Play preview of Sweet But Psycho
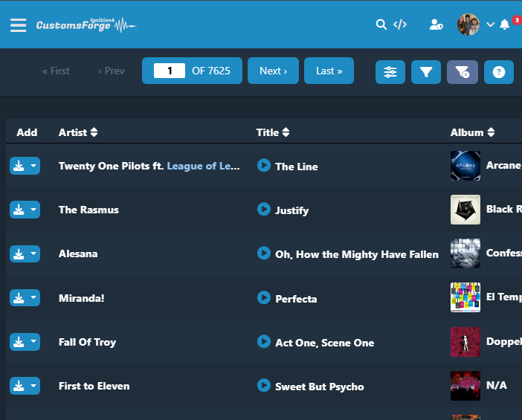Image resolution: width=522 pixels, height=420 pixels. point(263,385)
